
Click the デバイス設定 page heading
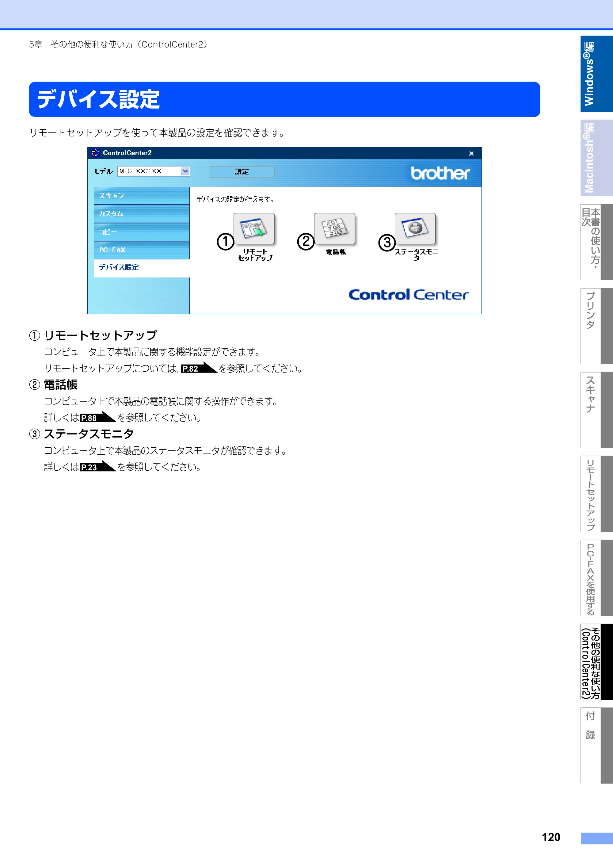(x=98, y=99)
